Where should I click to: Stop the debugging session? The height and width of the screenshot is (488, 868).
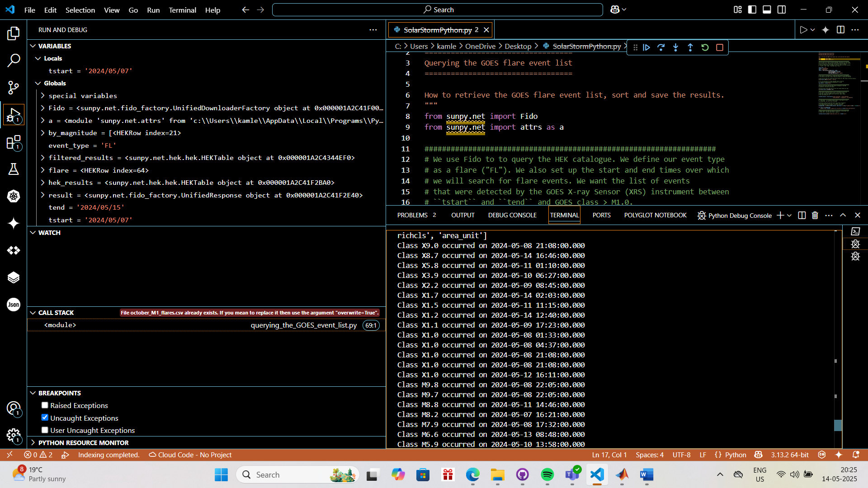coord(720,47)
